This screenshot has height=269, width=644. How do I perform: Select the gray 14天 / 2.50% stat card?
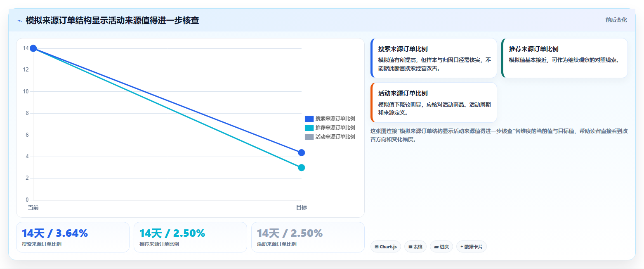308,237
